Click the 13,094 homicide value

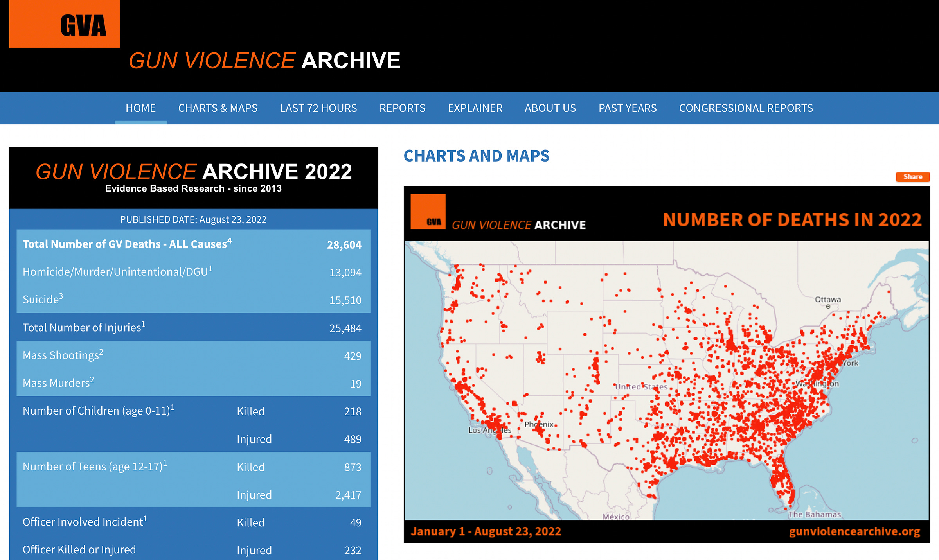pyautogui.click(x=345, y=273)
